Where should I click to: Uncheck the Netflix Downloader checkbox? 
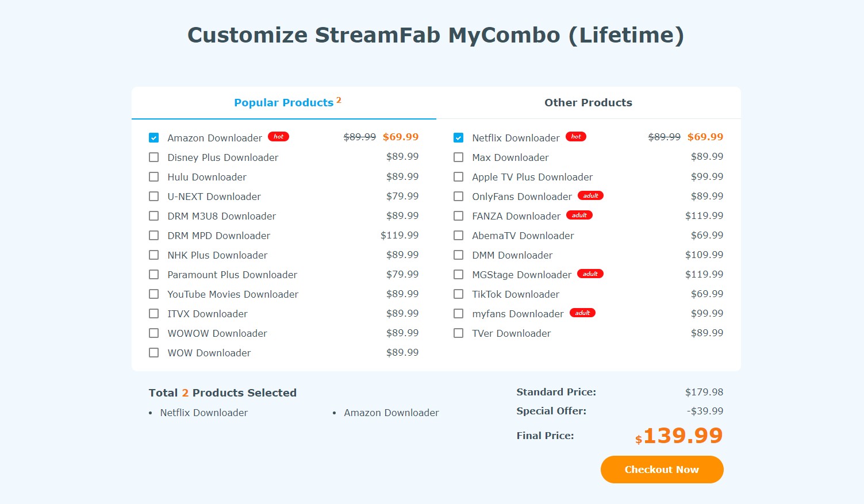pos(458,137)
